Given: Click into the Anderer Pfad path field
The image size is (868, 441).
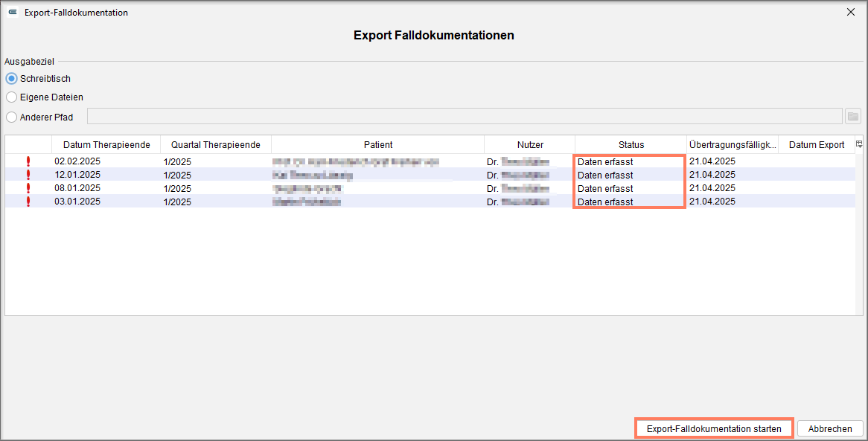Looking at the screenshot, I should [465, 116].
